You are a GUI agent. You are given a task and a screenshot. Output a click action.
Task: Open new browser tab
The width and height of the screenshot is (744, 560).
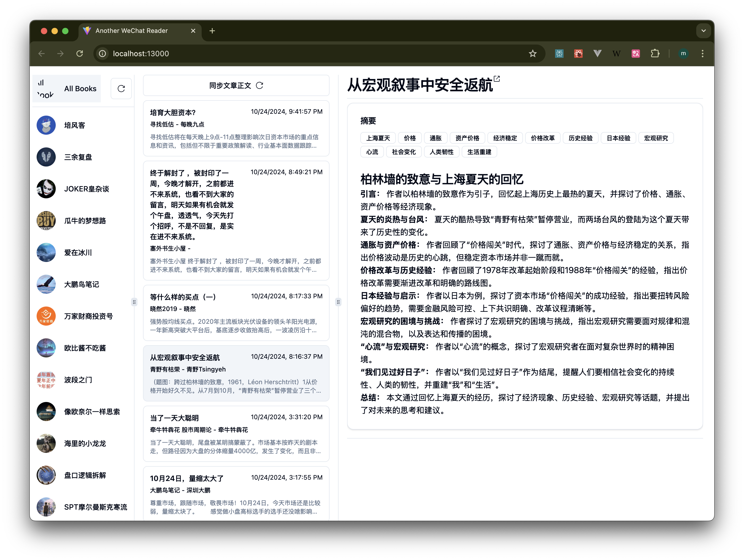click(212, 31)
